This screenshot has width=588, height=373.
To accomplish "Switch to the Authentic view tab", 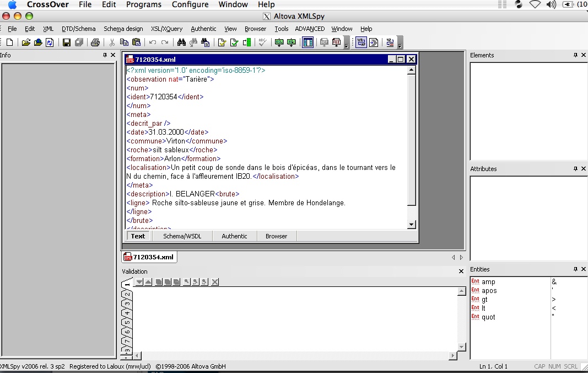I will tap(234, 236).
